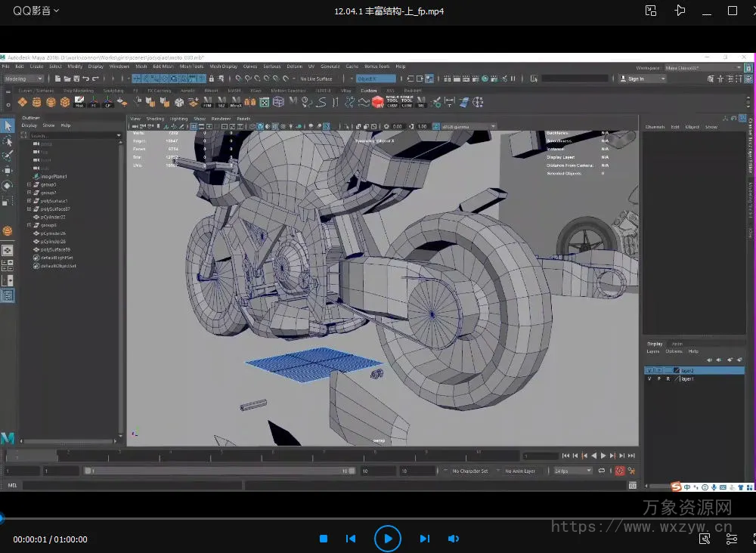Select the Maya Select tool arrow
Image resolution: width=756 pixels, height=553 pixels.
(8, 126)
